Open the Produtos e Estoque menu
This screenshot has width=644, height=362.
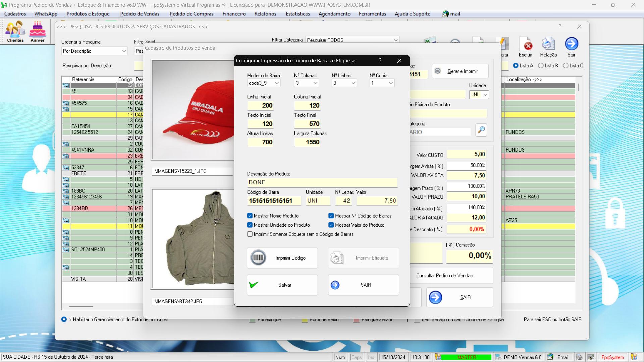pyautogui.click(x=88, y=14)
